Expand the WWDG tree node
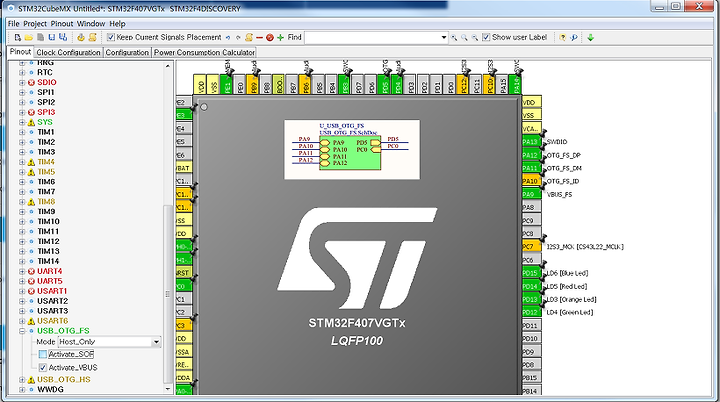 coord(22,390)
